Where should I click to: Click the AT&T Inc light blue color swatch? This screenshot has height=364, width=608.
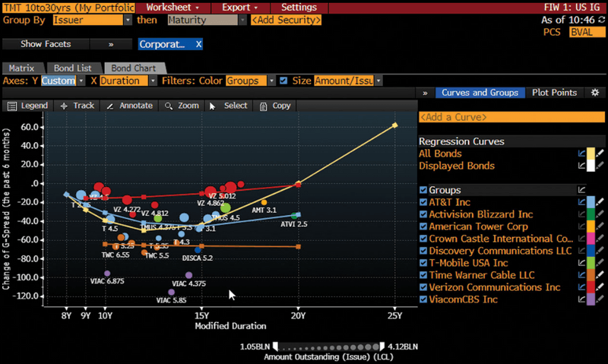(591, 202)
